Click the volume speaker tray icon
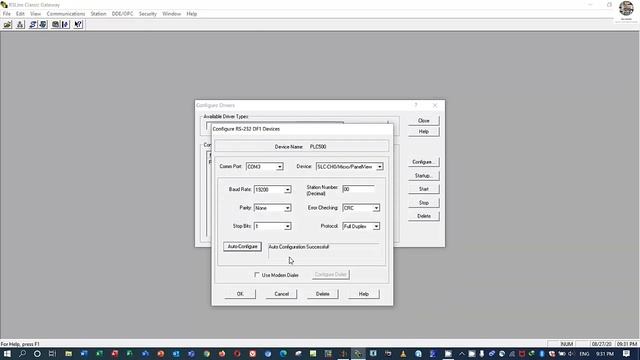Image resolution: width=640 pixels, height=360 pixels. tap(571, 354)
